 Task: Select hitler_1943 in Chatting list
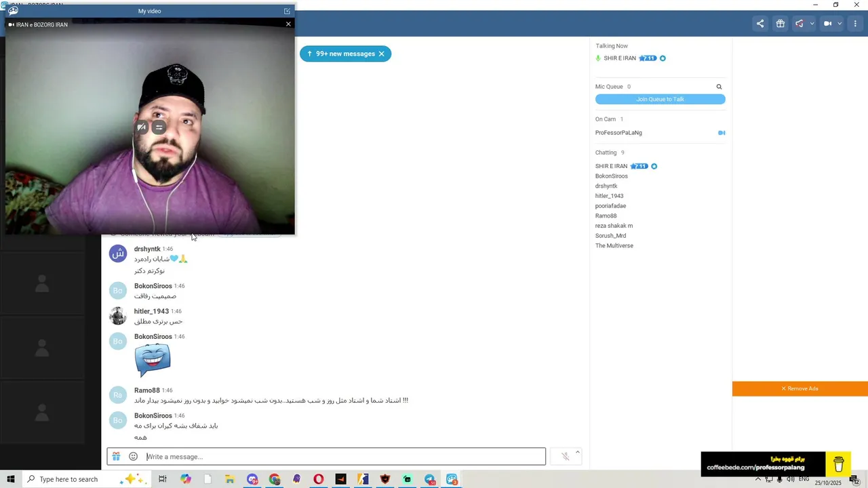click(x=609, y=196)
